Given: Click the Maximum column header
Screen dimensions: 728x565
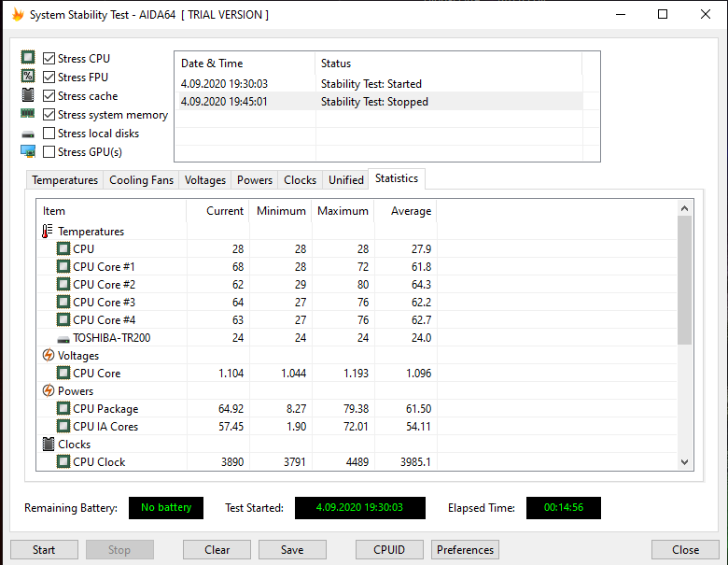Looking at the screenshot, I should pos(343,211).
